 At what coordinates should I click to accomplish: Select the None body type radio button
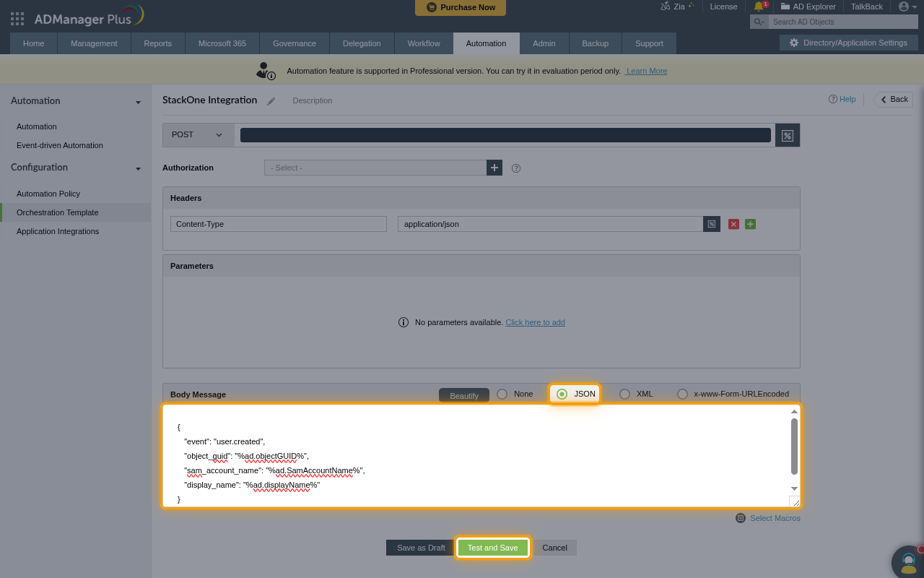coord(502,394)
